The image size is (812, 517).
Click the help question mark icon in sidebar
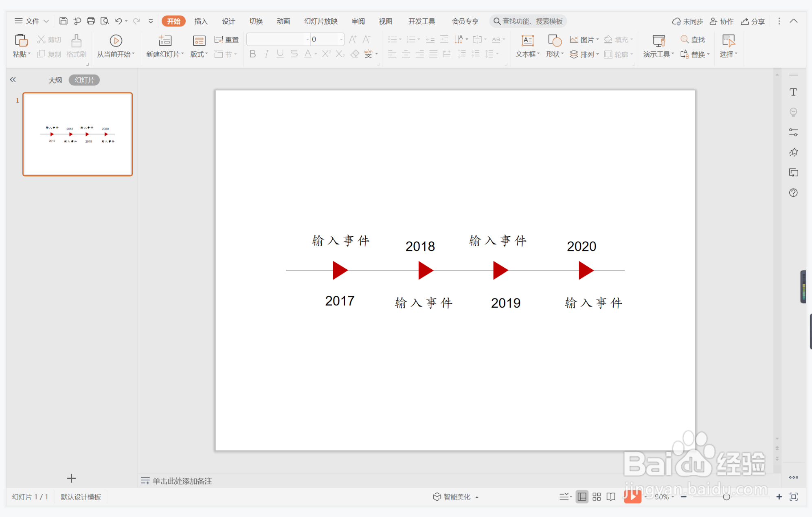pyautogui.click(x=793, y=193)
